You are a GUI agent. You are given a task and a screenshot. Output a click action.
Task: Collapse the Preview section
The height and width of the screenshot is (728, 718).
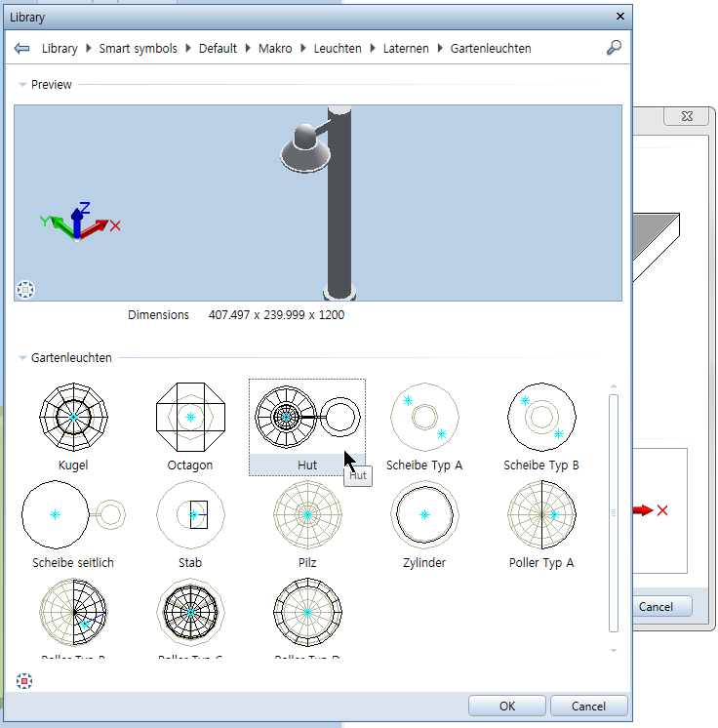pos(22,85)
